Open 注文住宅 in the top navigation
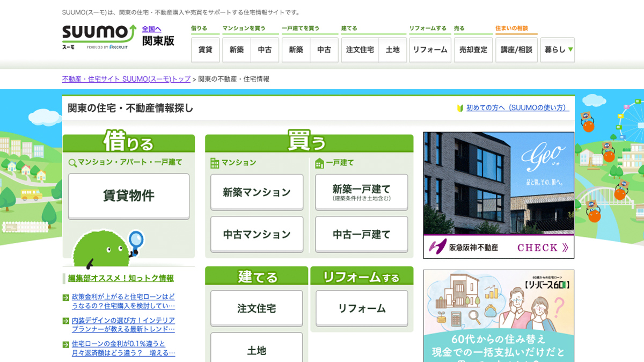Image resolution: width=644 pixels, height=362 pixels. pos(360,50)
